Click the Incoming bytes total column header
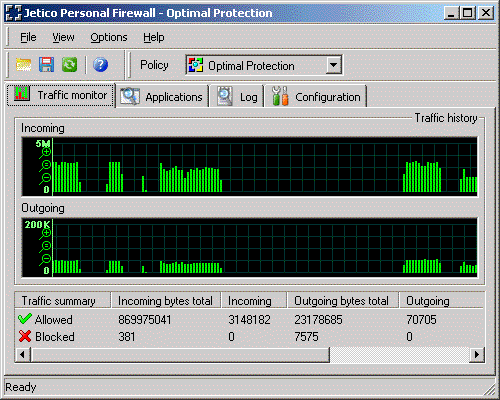Viewport: 500px width, 400px height. point(166,301)
